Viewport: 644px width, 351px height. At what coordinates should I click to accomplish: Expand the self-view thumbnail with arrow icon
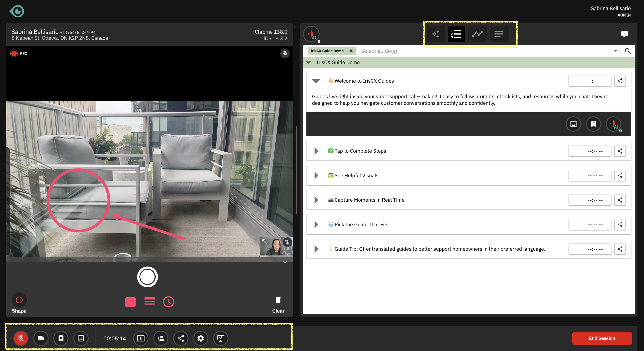coord(264,241)
